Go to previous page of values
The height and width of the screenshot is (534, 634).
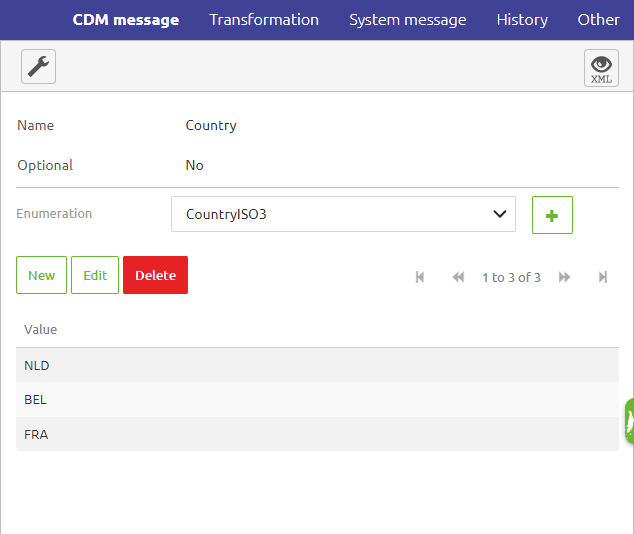click(458, 277)
